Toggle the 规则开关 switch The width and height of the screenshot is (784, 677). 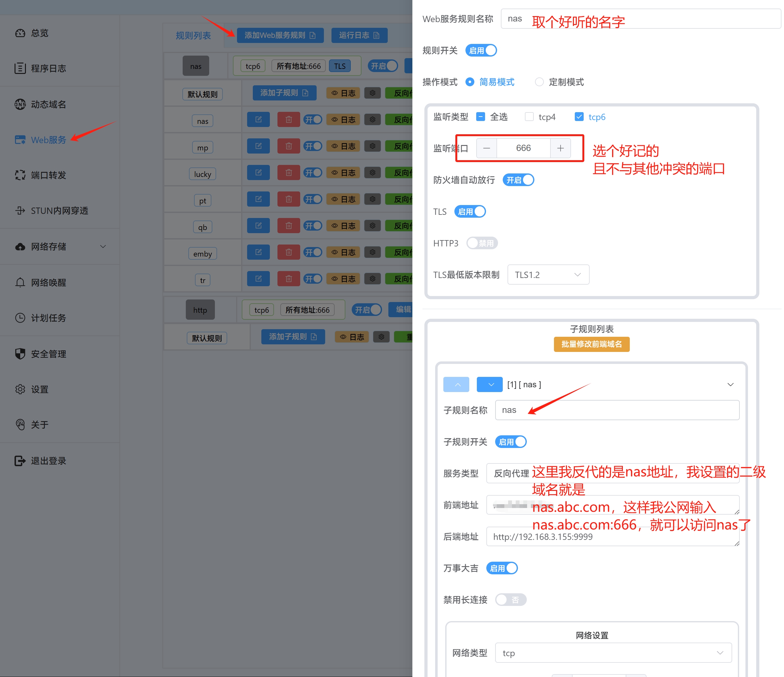tap(481, 50)
